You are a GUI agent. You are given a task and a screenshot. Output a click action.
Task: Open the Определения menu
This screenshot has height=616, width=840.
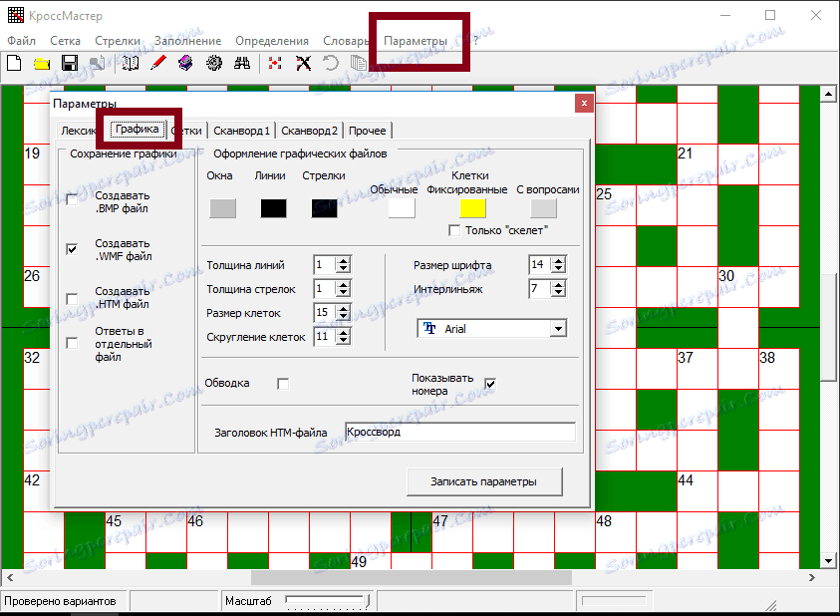click(x=272, y=41)
